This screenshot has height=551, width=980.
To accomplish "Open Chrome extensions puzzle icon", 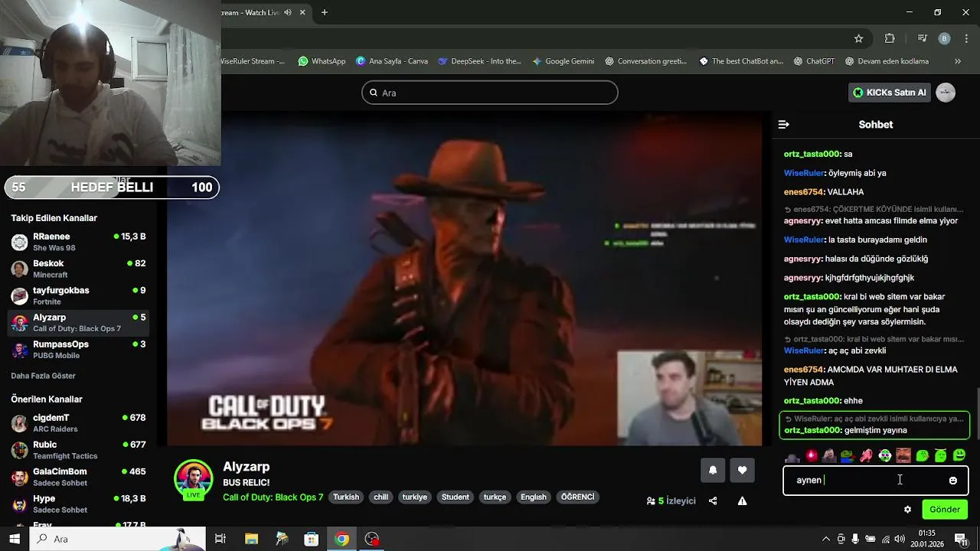I will point(890,38).
